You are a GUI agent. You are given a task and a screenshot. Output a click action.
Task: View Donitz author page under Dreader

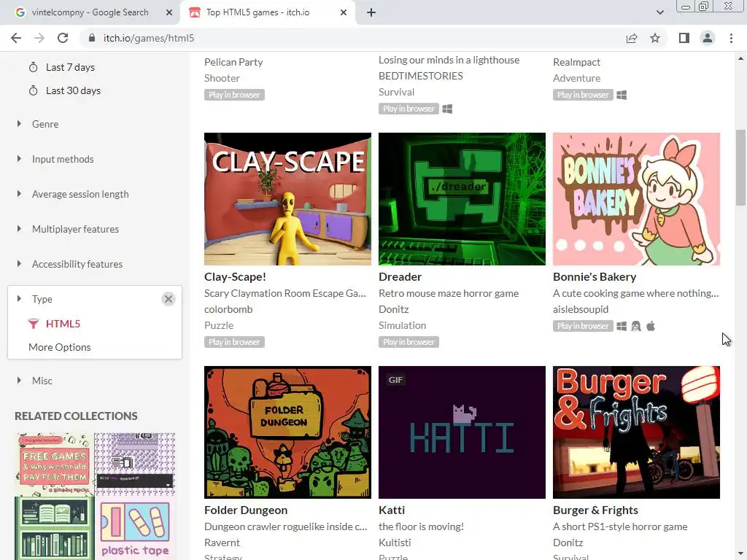pos(393,309)
